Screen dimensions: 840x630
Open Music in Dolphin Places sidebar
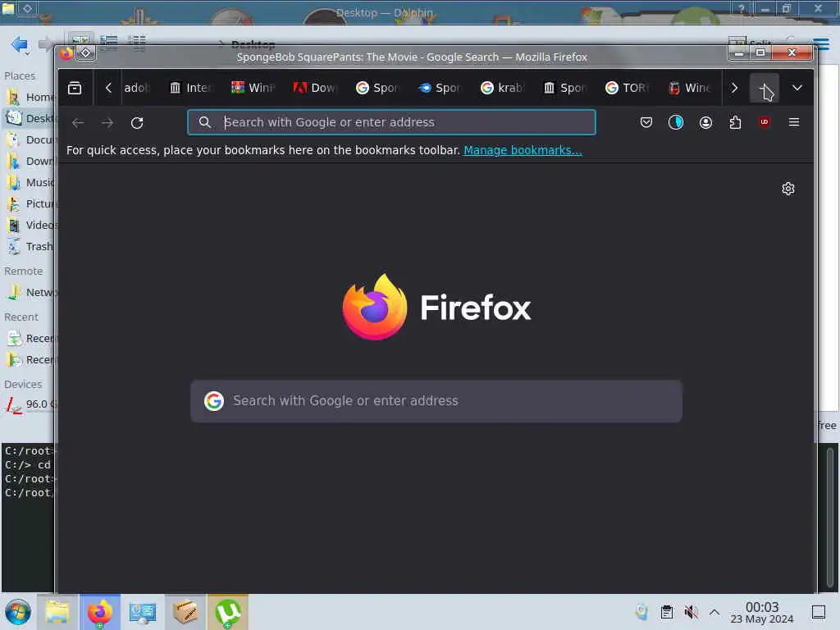click(29, 183)
